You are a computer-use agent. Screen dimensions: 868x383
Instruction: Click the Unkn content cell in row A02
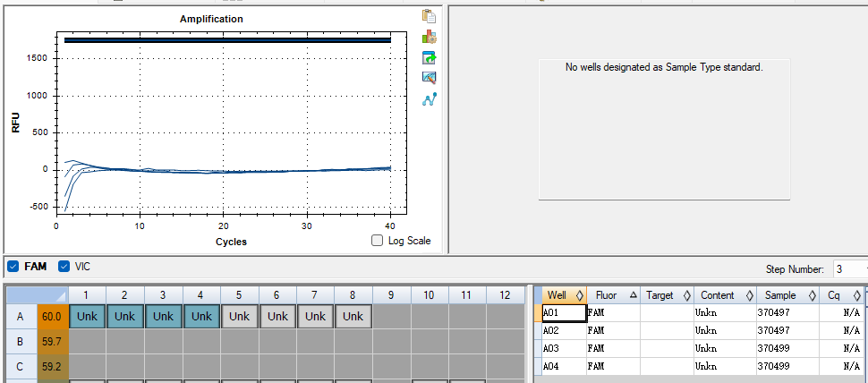(725, 330)
